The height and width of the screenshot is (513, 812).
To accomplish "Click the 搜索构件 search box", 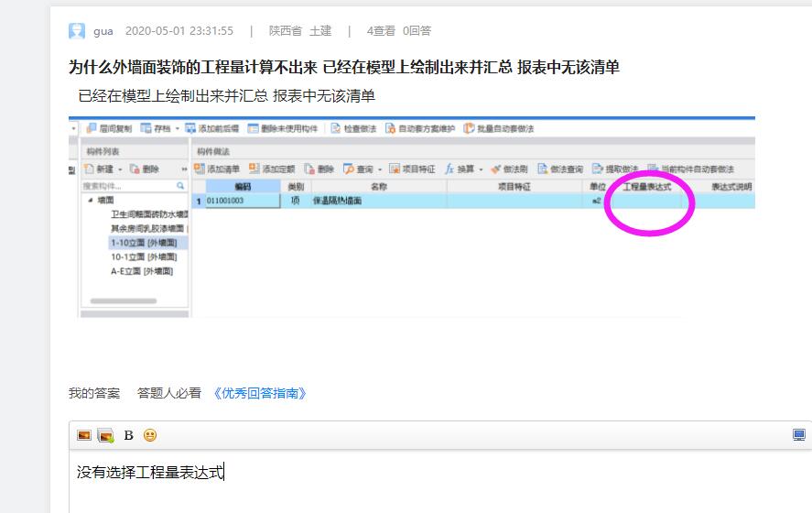I will [x=134, y=186].
